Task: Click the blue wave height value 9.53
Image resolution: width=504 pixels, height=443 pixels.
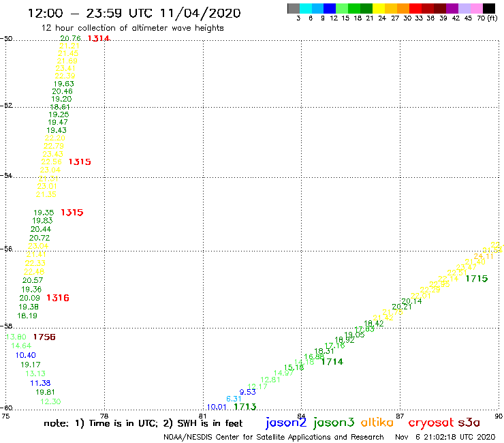Action: tap(247, 392)
